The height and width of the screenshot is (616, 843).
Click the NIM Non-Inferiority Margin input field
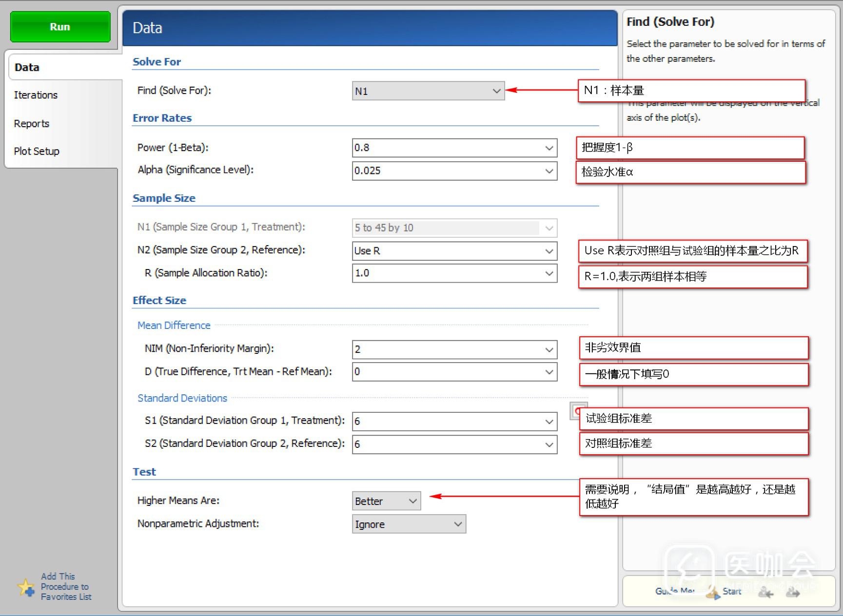tap(446, 349)
